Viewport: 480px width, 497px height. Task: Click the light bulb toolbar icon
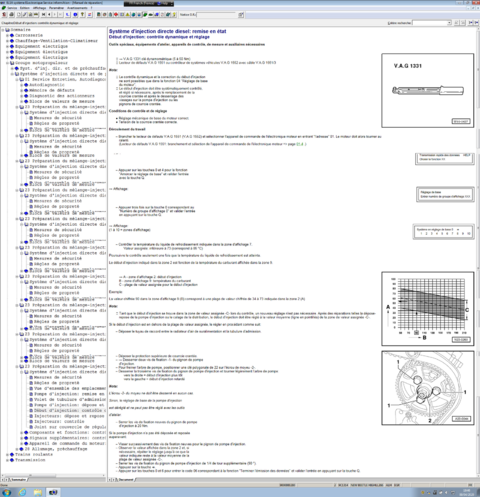[174, 15]
